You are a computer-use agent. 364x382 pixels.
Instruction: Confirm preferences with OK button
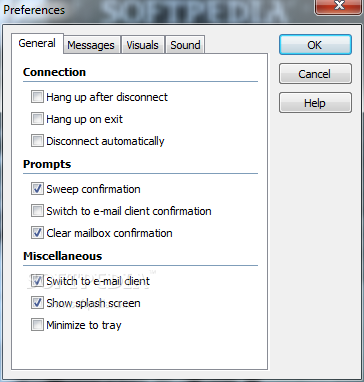[x=315, y=45]
